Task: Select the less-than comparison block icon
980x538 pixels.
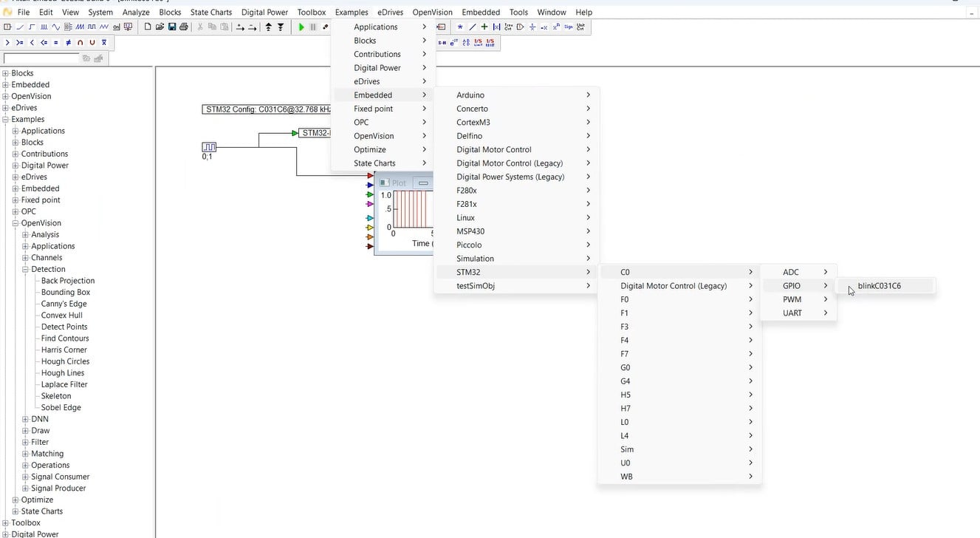Action: 32,43
